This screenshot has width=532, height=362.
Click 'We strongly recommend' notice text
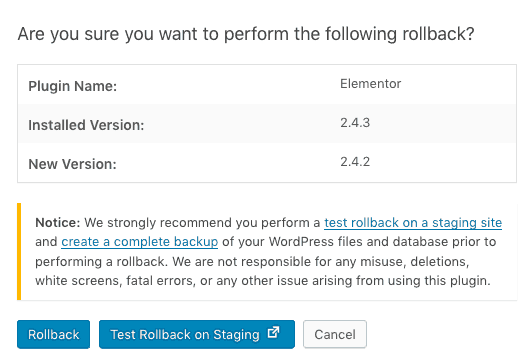[x=158, y=223]
